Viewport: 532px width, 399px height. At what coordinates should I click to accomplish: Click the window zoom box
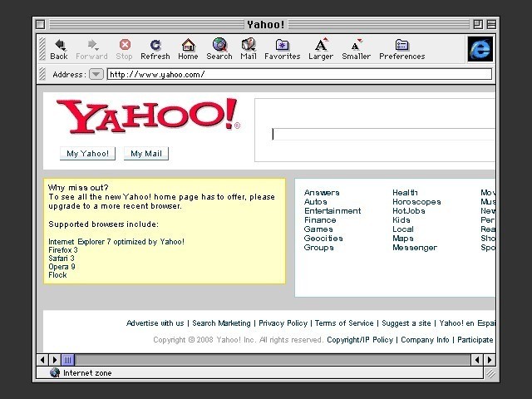[478, 24]
